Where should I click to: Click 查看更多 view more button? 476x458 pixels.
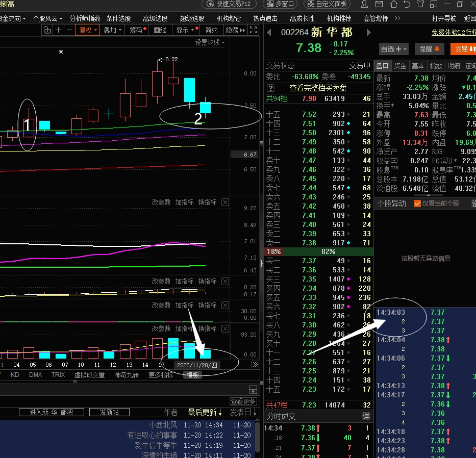pos(243,401)
